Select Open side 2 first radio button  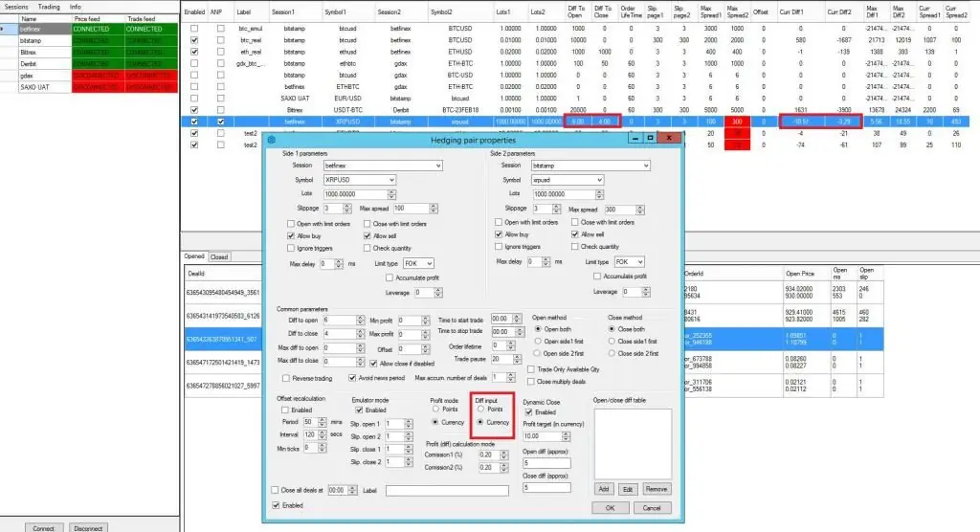tap(538, 353)
